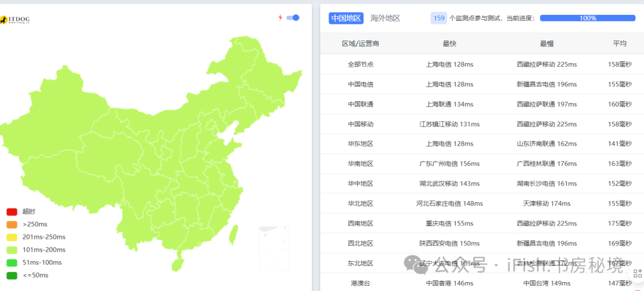Viewport: 644px width, 291px height.
Task: Click the yellow 201ms-250ms legend swatch
Action: (12, 237)
